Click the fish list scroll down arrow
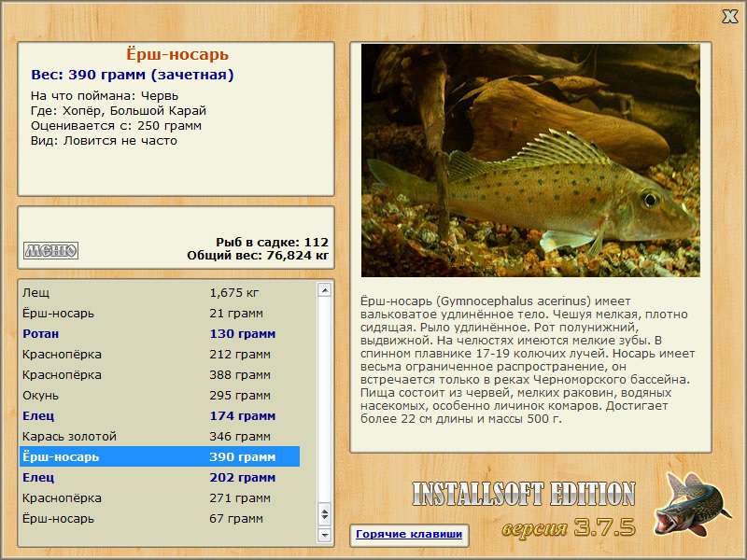 tap(324, 535)
